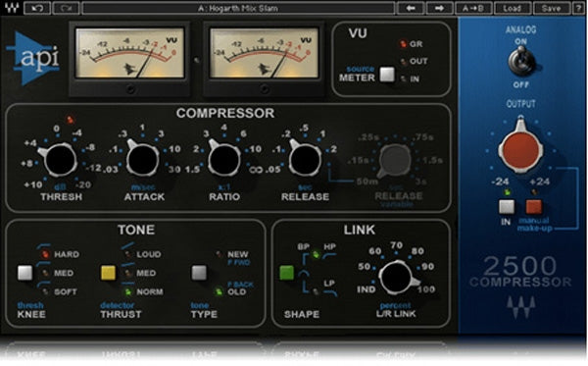
Task: Click the tone TYPE selector button
Action: pos(199,273)
